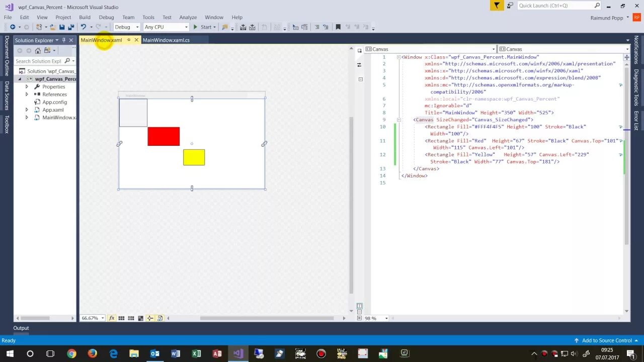This screenshot has height=362, width=644.
Task: Open the Output panel tab
Action: point(21,328)
